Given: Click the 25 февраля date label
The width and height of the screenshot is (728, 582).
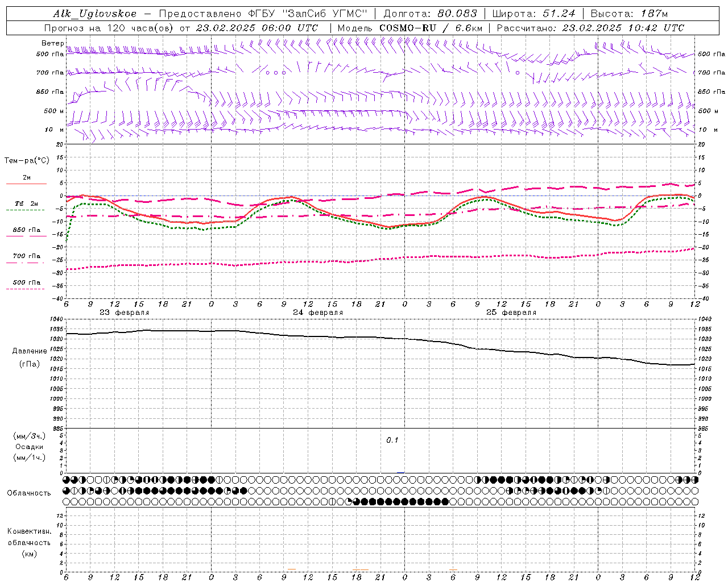Looking at the screenshot, I should [511, 313].
